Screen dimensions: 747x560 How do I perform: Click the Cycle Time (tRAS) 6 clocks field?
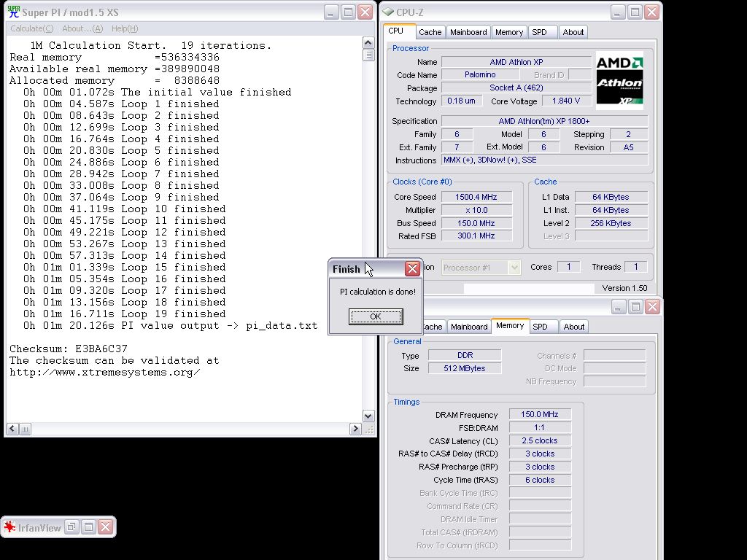click(x=540, y=480)
